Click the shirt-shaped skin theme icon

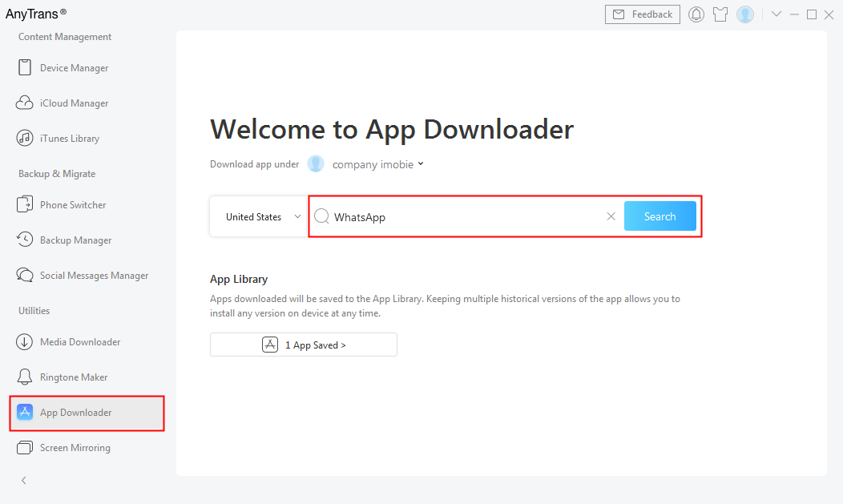720,14
